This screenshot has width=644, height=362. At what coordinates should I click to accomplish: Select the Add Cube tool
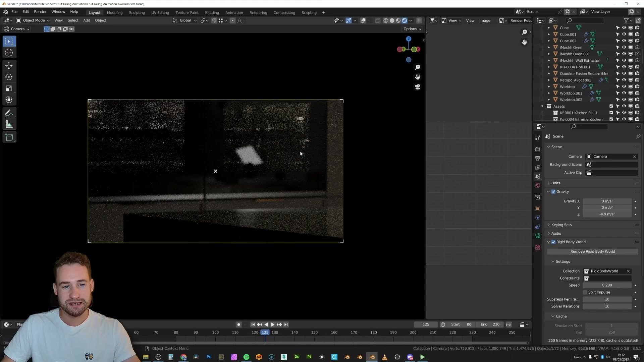[x=9, y=137]
